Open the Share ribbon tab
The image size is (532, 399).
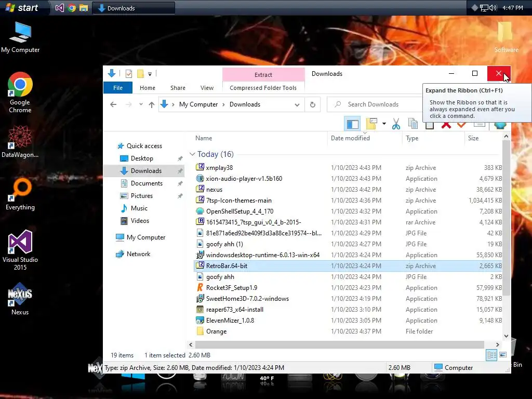coord(178,87)
